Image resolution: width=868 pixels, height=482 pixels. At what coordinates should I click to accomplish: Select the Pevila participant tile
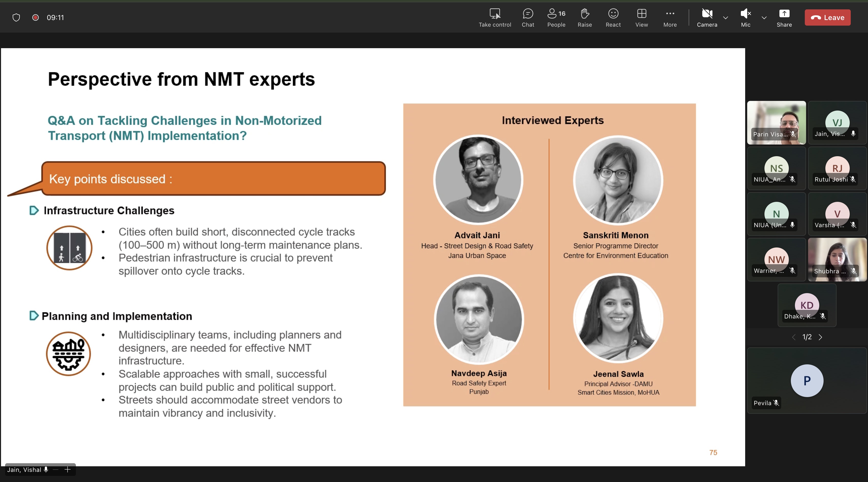[x=807, y=380]
